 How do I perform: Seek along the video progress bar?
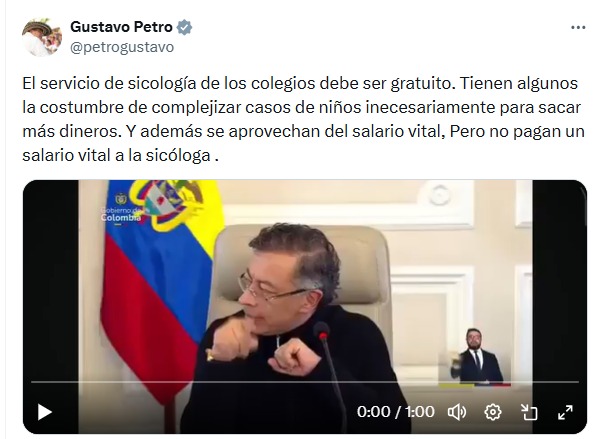(305, 382)
